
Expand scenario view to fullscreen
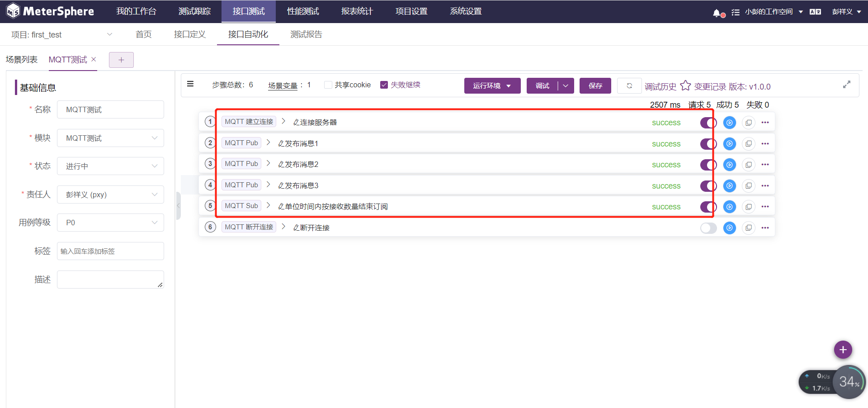[x=847, y=84]
